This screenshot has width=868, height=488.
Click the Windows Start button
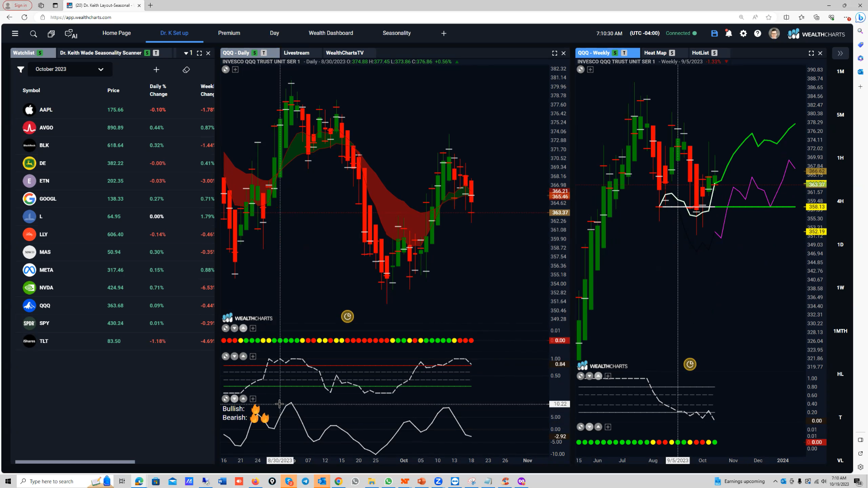pyautogui.click(x=8, y=482)
